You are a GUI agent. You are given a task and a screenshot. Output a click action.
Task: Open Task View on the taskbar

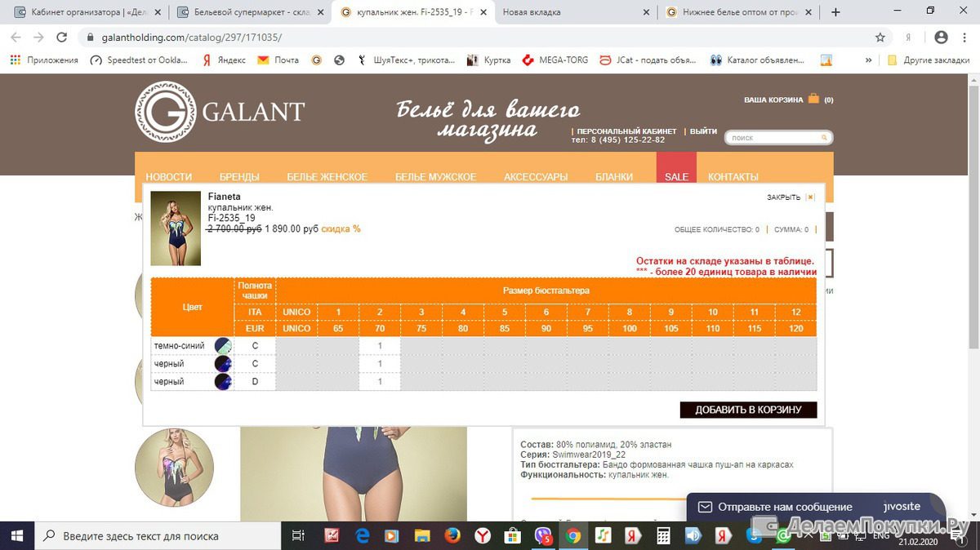pyautogui.click(x=298, y=536)
